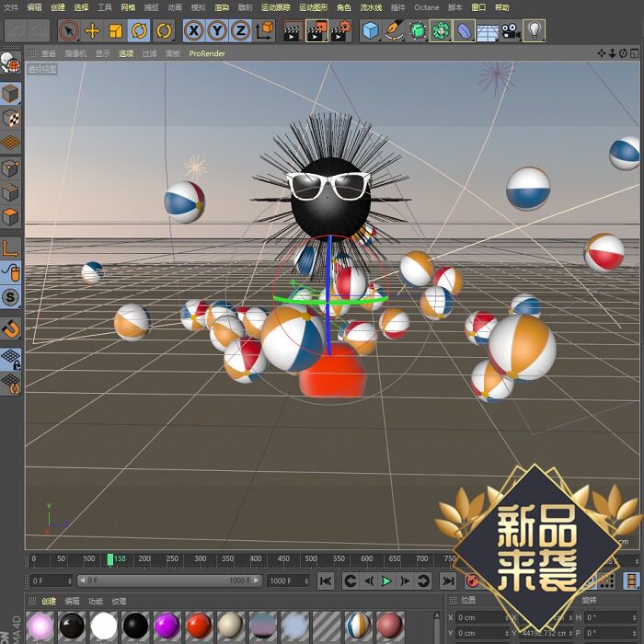Click position Y 0 cm stepper arrows
Screen dimensions: 644x644
pos(507,633)
